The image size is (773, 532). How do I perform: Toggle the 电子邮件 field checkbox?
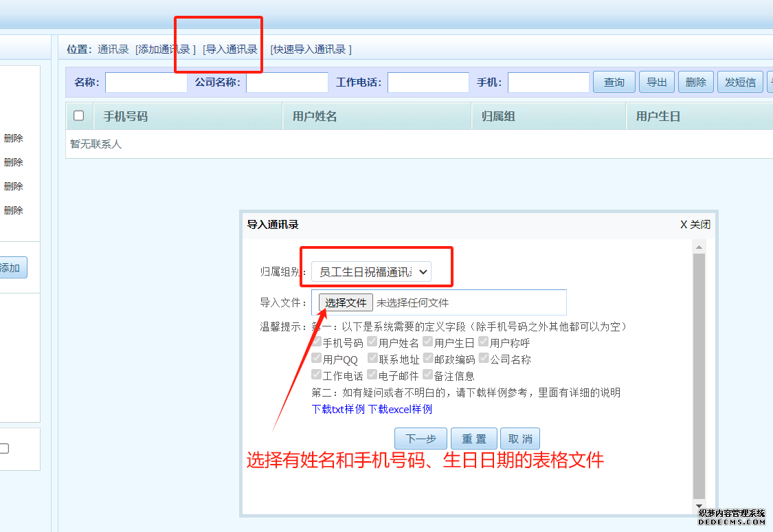(x=372, y=375)
